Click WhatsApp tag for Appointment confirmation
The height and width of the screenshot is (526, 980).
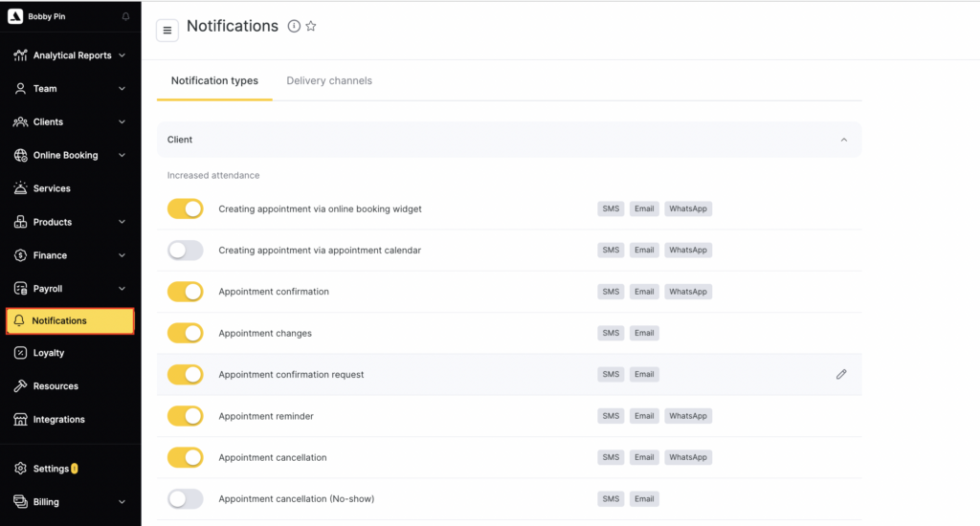coord(687,292)
